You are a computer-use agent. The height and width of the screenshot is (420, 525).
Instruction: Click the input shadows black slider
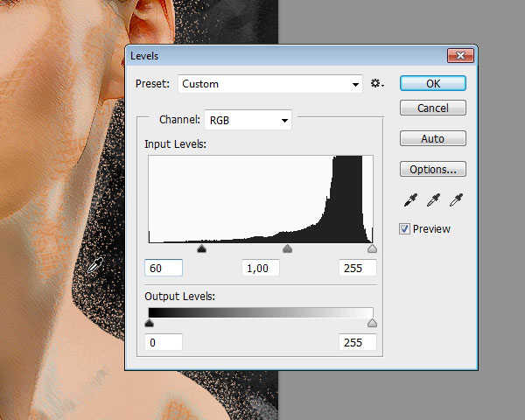pyautogui.click(x=202, y=249)
